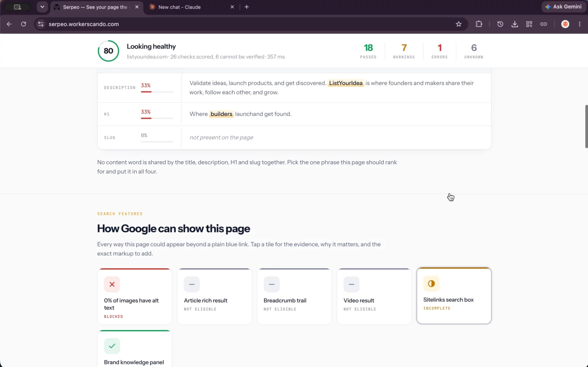Open the Brand knowledge panel tile
Image resolution: width=588 pixels, height=367 pixels.
(x=134, y=349)
